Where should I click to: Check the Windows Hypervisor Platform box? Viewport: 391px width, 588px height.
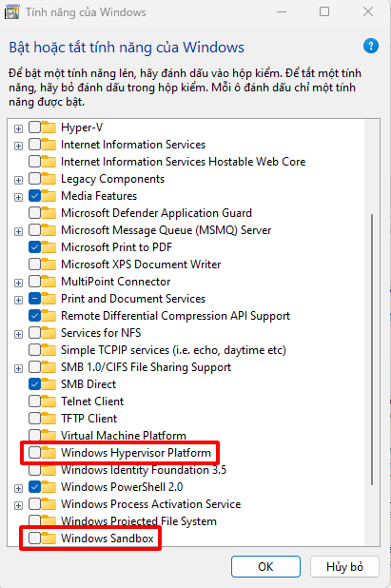pos(34,453)
